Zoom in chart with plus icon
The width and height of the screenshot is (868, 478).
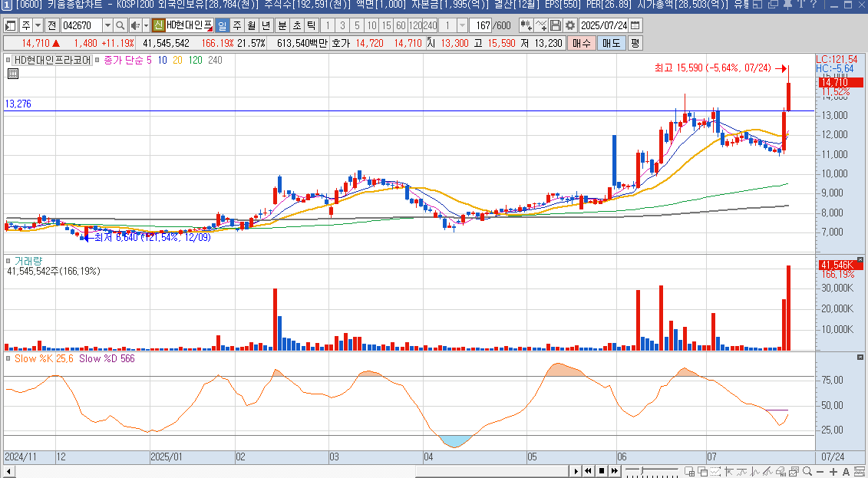coord(833,472)
